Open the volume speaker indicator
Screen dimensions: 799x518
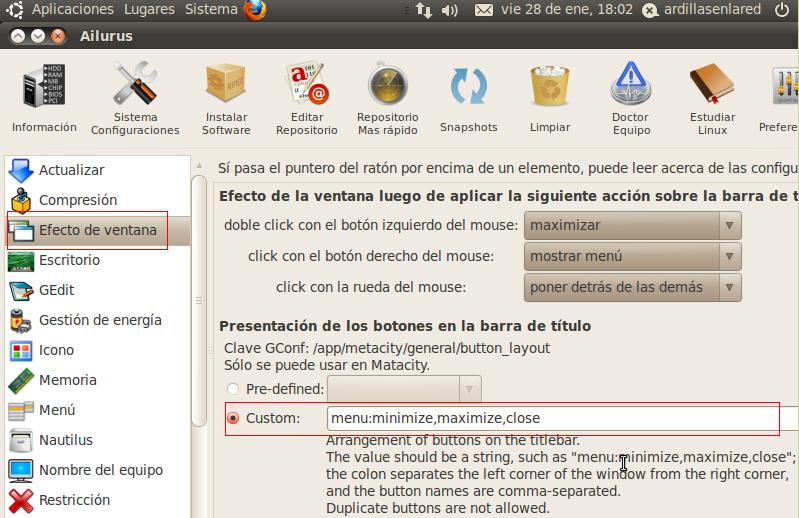click(449, 10)
